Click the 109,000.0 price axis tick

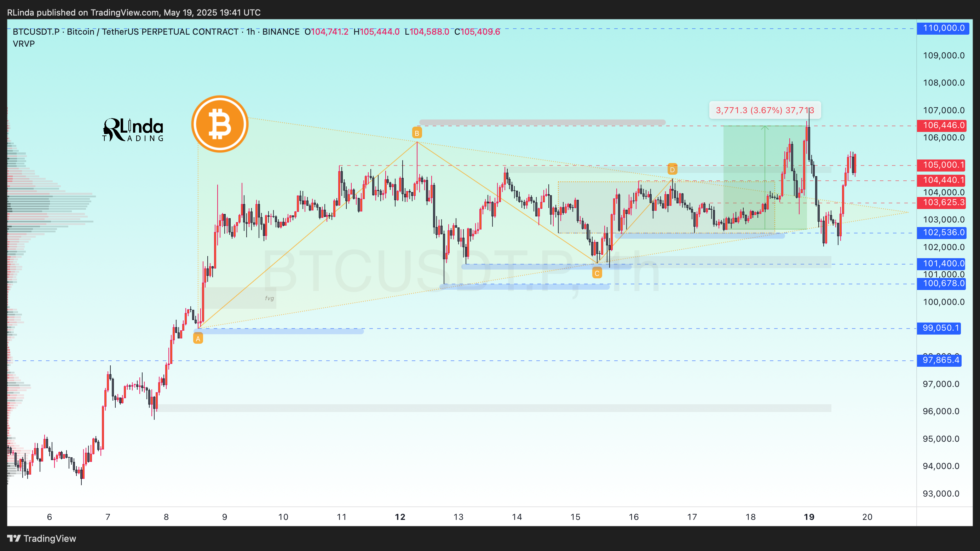(x=944, y=56)
